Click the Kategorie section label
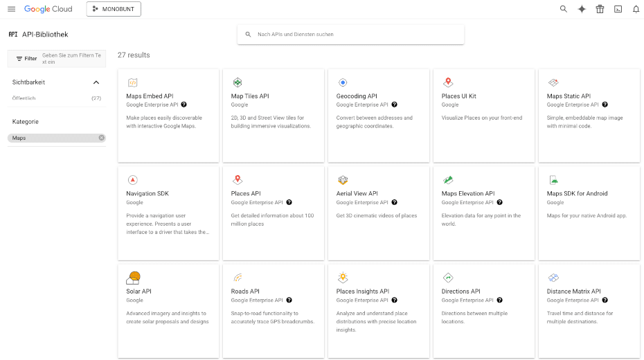The width and height of the screenshot is (644, 360). click(26, 122)
